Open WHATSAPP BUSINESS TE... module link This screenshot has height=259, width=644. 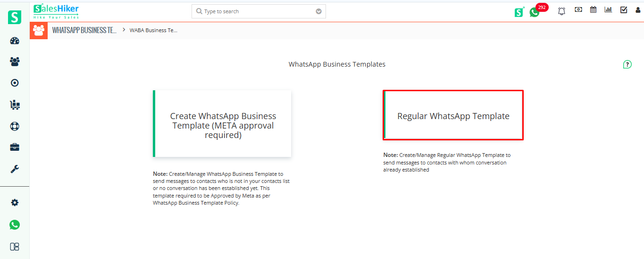84,30
